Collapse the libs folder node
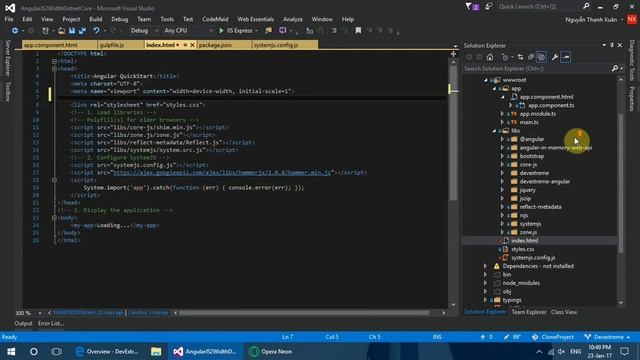Image resolution: width=640 pixels, height=360 pixels. (494, 131)
